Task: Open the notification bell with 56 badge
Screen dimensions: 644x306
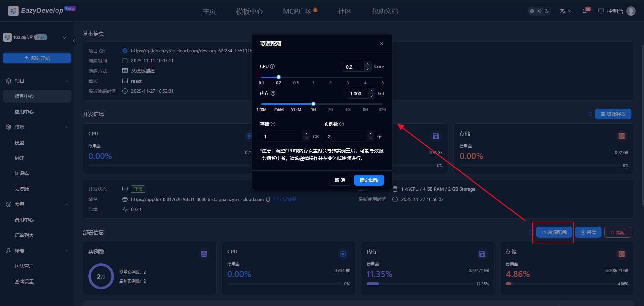Action: pos(585,11)
